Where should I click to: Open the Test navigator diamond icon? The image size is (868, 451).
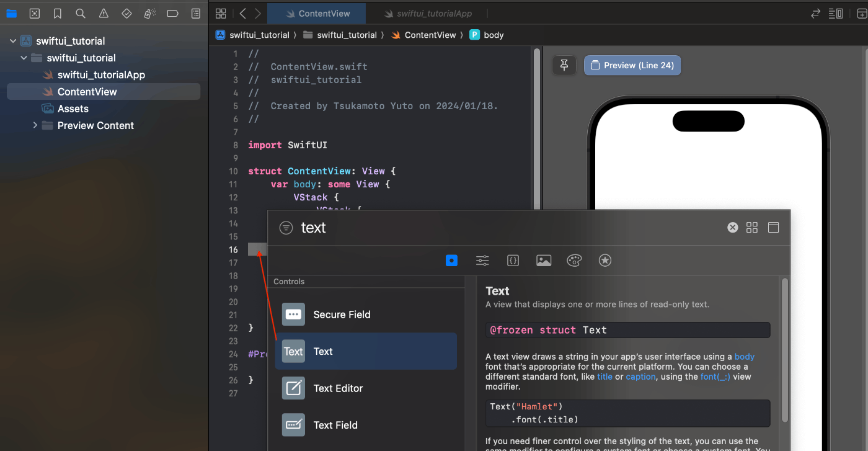click(126, 13)
